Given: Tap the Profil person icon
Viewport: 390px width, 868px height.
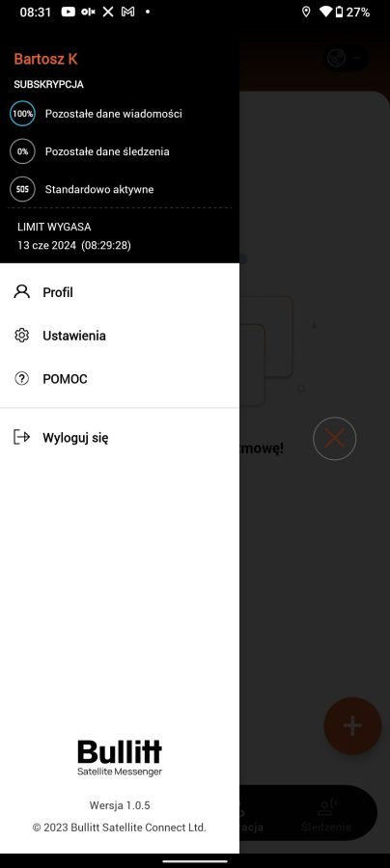Looking at the screenshot, I should coord(21,291).
